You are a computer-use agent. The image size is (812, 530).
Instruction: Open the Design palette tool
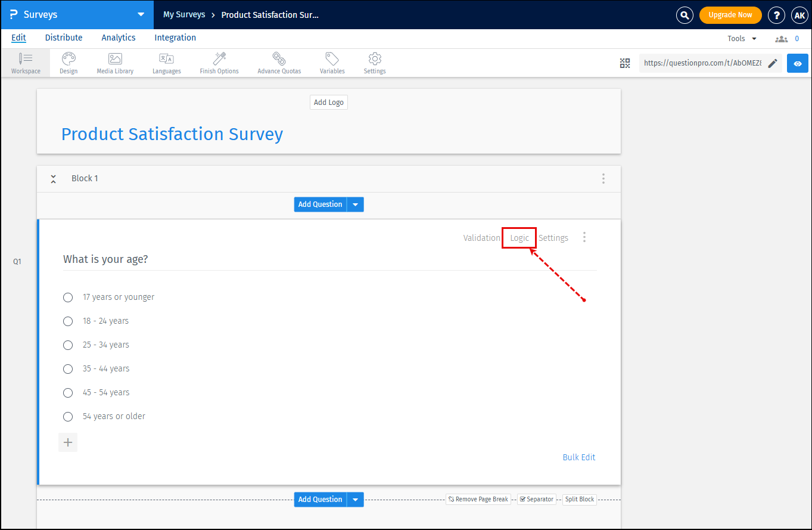[x=68, y=63]
